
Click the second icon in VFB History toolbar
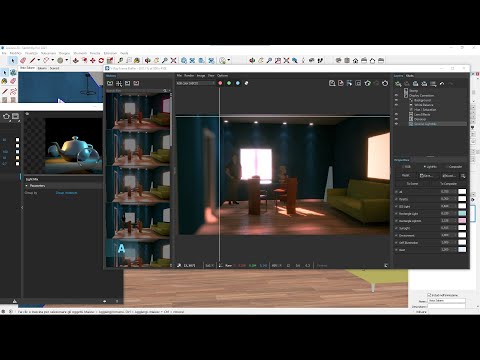click(x=119, y=83)
